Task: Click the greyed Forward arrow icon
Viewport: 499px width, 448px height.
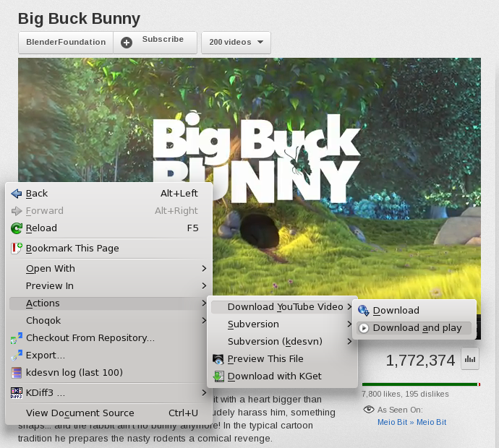Action: (x=16, y=211)
